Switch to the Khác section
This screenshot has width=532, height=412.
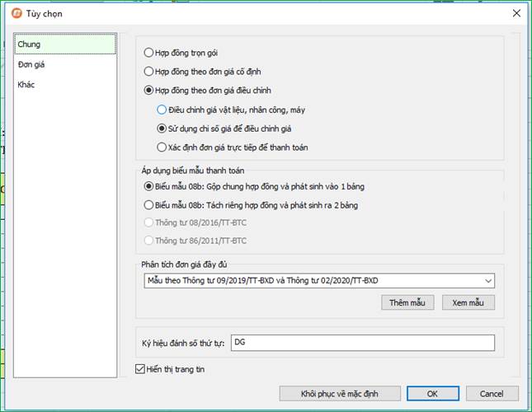26,85
